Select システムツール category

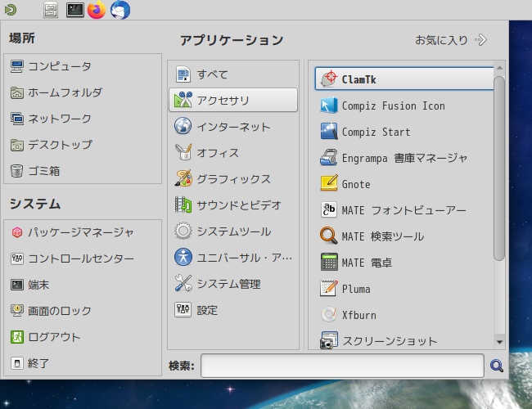(233, 231)
